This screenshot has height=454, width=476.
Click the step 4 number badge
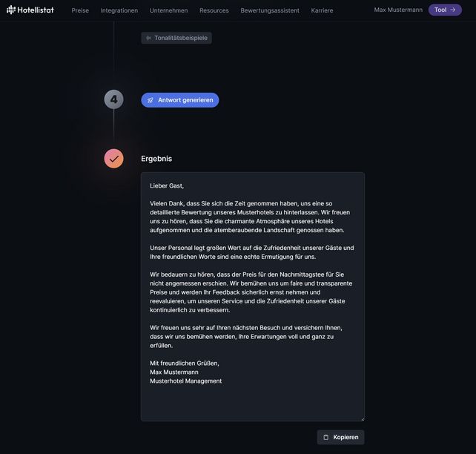(x=113, y=99)
